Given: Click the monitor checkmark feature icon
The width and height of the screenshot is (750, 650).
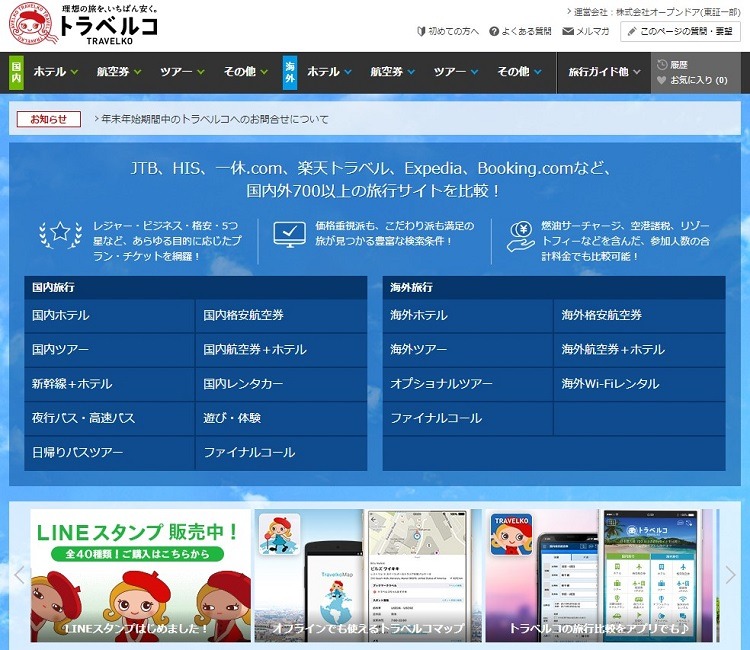Looking at the screenshot, I should pyautogui.click(x=289, y=234).
